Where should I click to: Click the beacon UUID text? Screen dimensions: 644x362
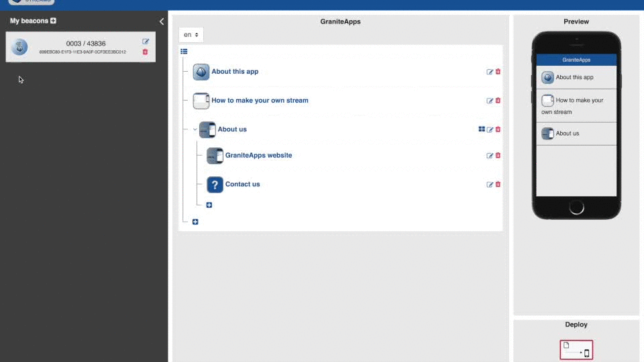coord(83,52)
